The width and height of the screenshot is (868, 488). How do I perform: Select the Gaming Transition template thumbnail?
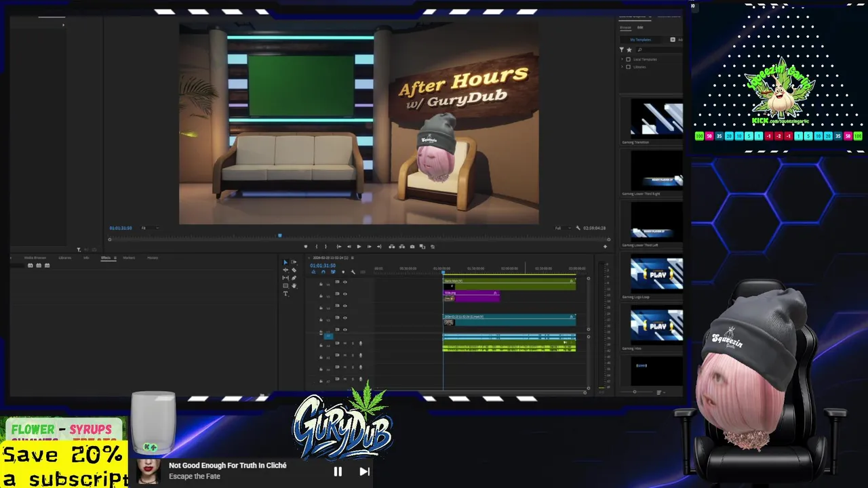click(x=656, y=119)
